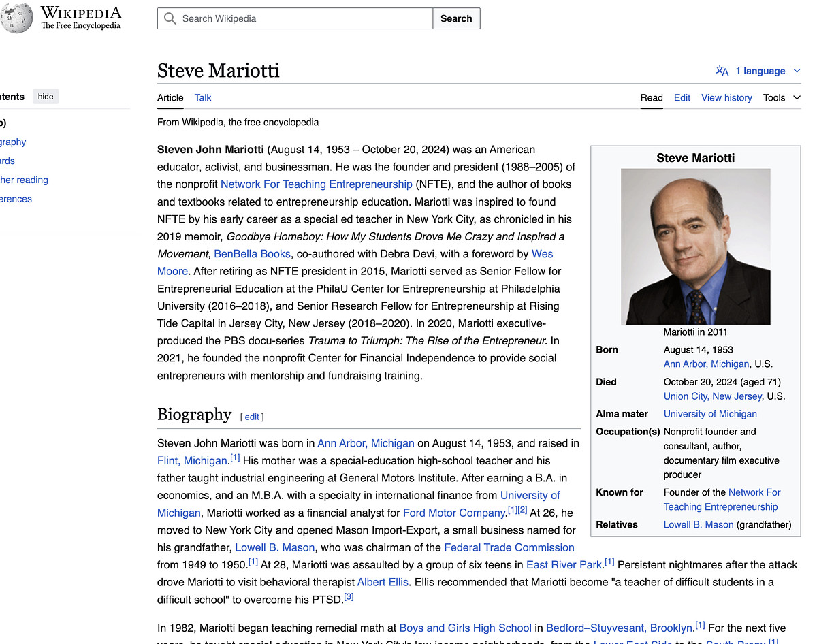The width and height of the screenshot is (817, 644).
Task: Click the language translation icon
Action: [x=722, y=71]
